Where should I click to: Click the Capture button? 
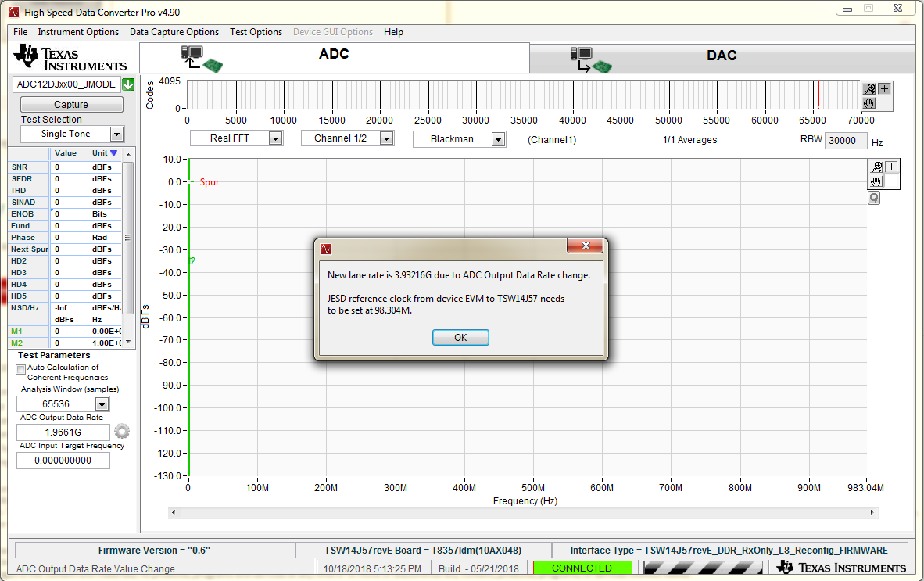coord(71,104)
